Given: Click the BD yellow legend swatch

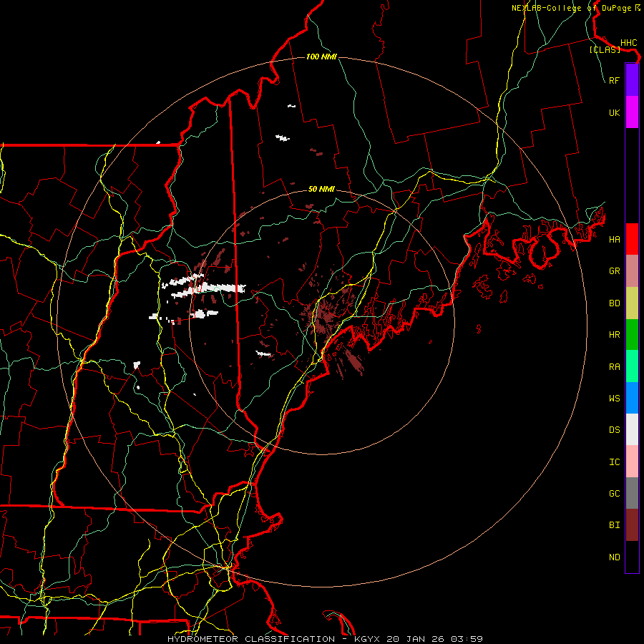Looking at the screenshot, I should click(632, 303).
